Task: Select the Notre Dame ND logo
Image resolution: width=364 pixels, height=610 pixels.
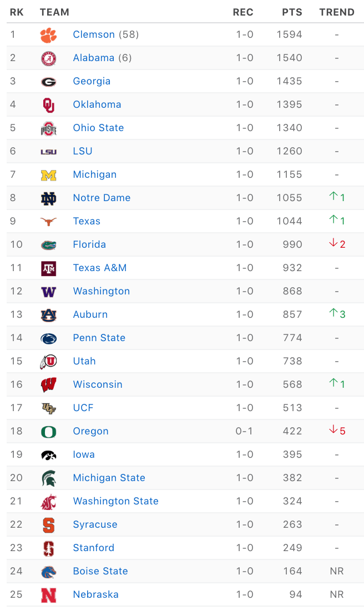Action: [x=49, y=199]
